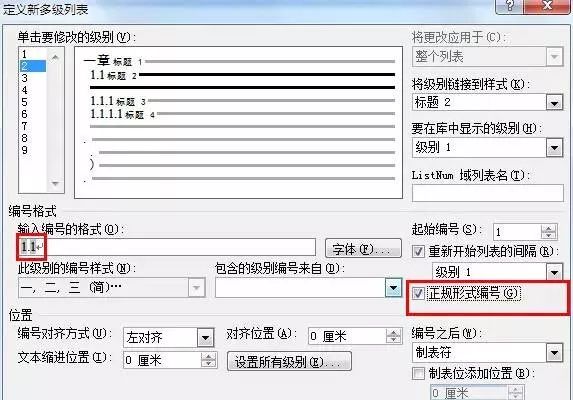Increase the 对齐位置 spinner value
The height and width of the screenshot is (400, 573).
394,332
